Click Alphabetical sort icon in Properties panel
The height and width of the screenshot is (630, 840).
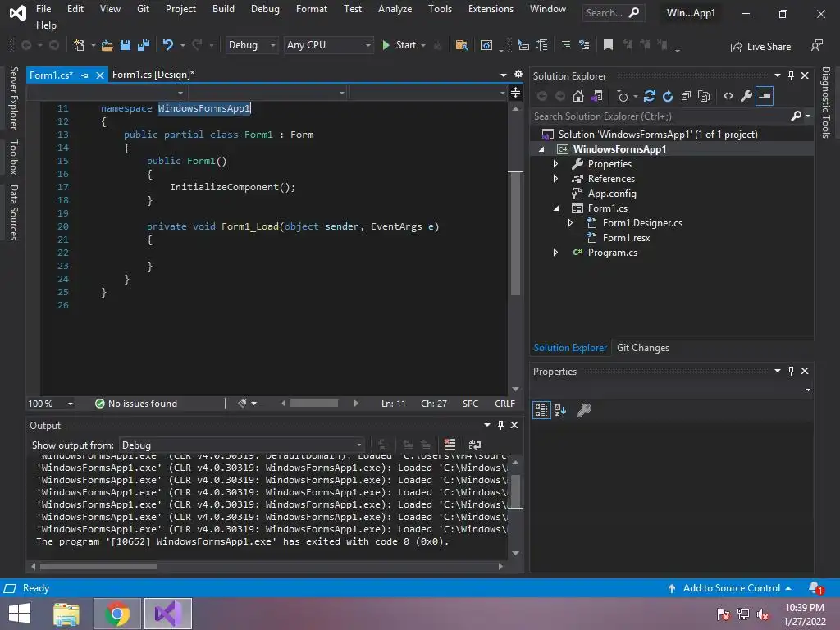(559, 410)
